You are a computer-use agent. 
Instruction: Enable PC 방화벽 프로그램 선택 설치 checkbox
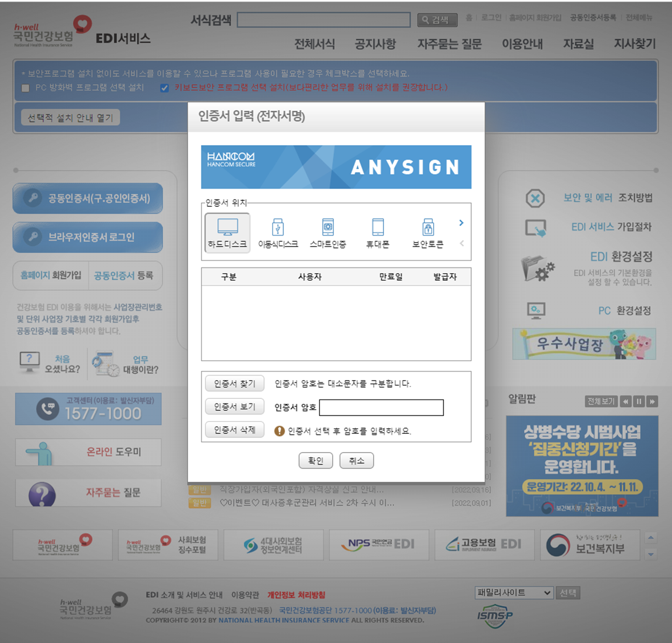[25, 88]
